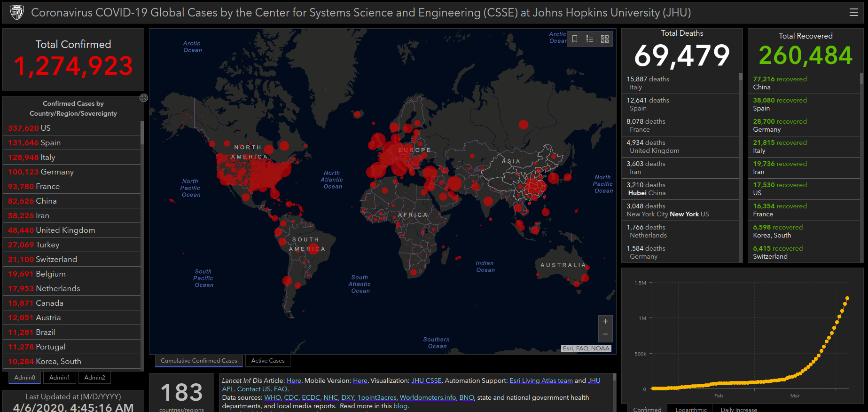Select Switzerland 21,100 in country list
Viewport: 868px width, 412px height.
tap(71, 259)
